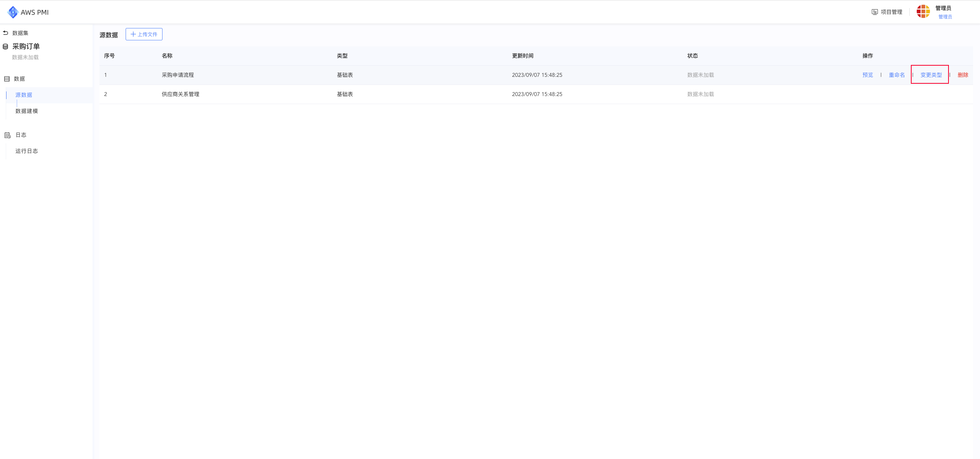
Task: Click the update time of 供应商关系管理 row
Action: [537, 94]
